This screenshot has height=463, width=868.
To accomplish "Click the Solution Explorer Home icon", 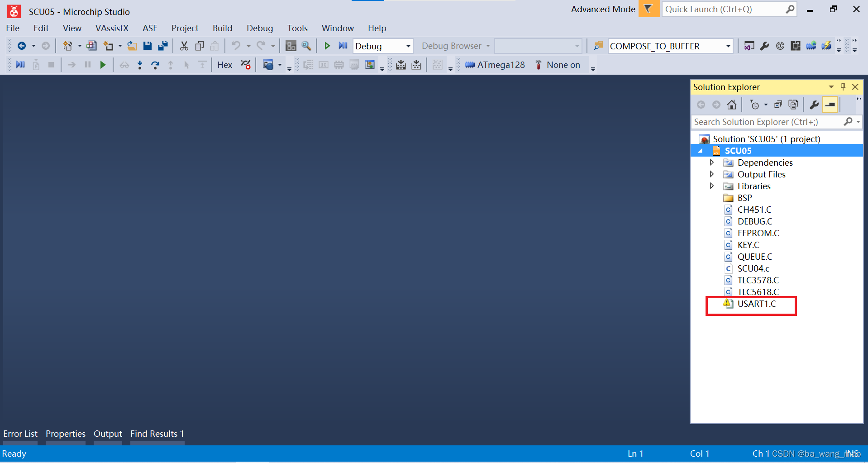I will coord(732,105).
